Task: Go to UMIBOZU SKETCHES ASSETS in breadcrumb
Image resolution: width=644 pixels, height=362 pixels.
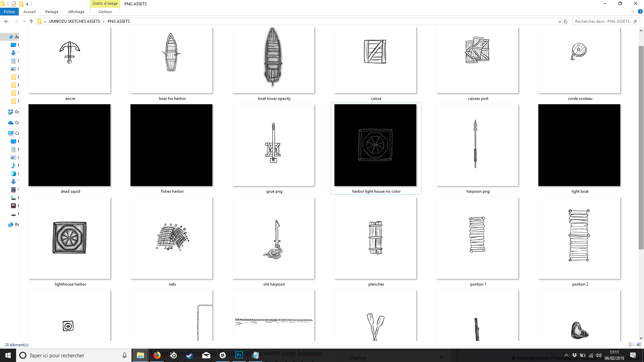Action: 74,21
